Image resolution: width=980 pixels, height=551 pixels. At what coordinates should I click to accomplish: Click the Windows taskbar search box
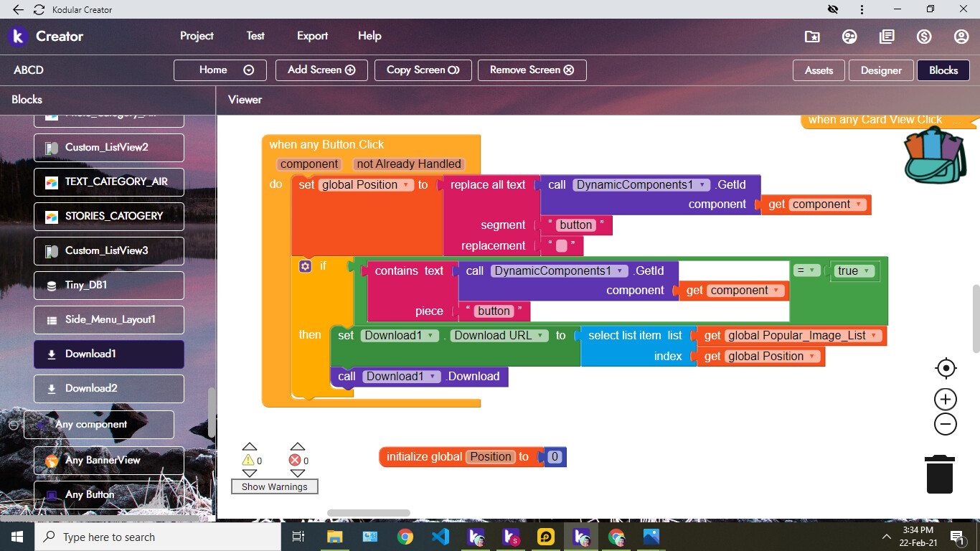[157, 537]
